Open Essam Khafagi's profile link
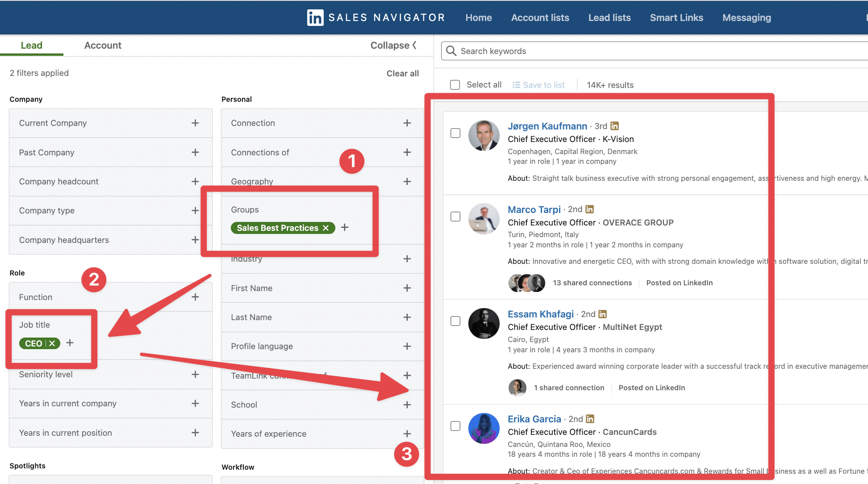868x484 pixels. [541, 314]
